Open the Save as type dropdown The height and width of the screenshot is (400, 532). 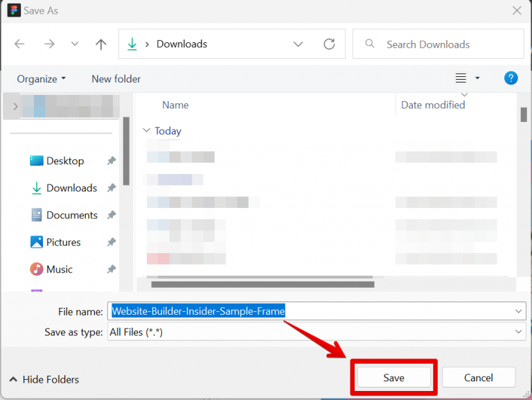coord(520,332)
